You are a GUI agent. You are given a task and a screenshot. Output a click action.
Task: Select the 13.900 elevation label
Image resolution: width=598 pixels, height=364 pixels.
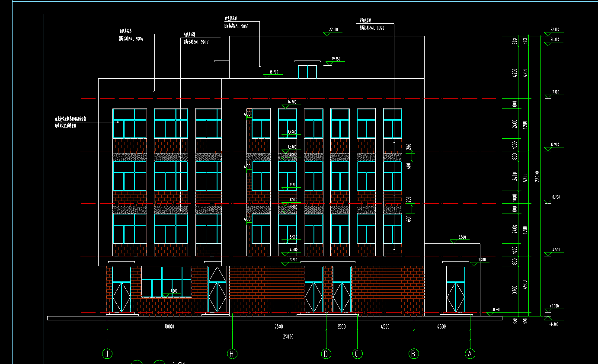(292, 132)
